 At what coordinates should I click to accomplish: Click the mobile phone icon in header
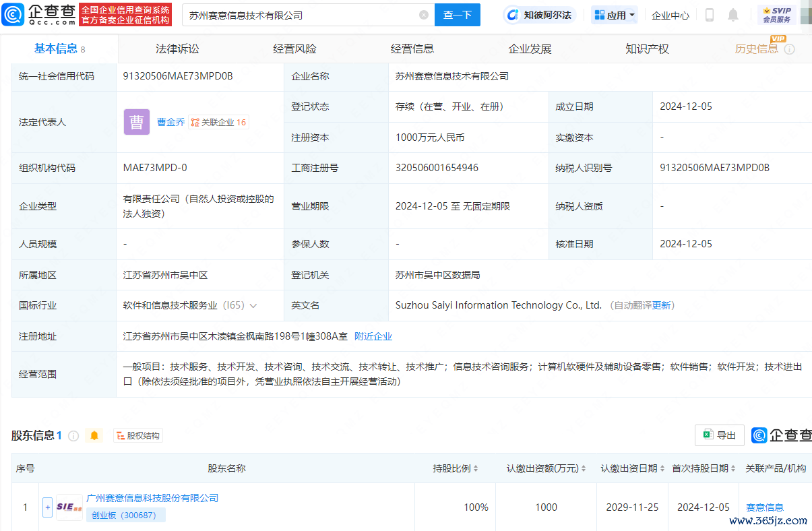[x=709, y=15]
